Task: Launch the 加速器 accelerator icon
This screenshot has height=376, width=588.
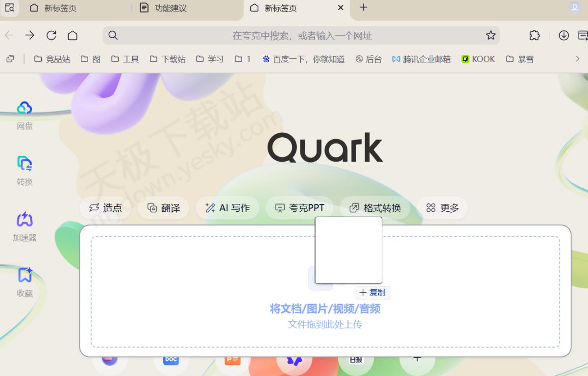Action: pyautogui.click(x=24, y=220)
